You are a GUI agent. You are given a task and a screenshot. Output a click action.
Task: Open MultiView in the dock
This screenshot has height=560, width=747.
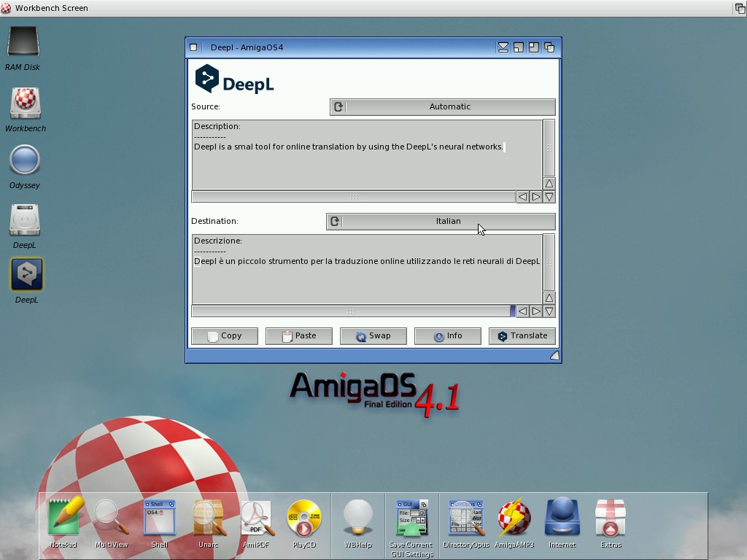(111, 518)
